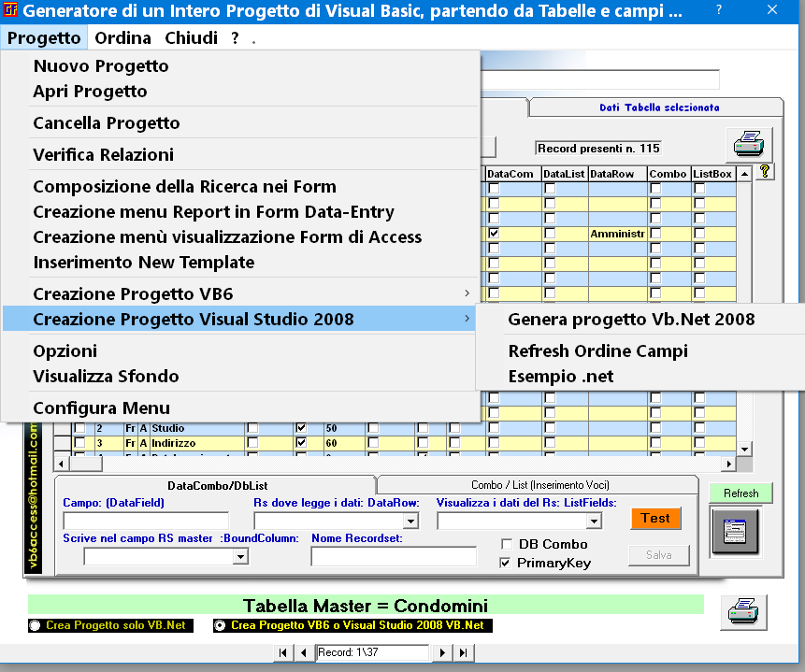Expand Creazione Progetto VB6 submenu
Viewport: 805px width, 672px height.
click(239, 293)
